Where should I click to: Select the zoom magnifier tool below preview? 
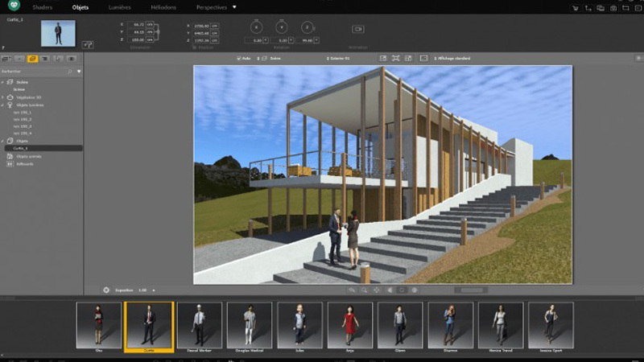365,290
